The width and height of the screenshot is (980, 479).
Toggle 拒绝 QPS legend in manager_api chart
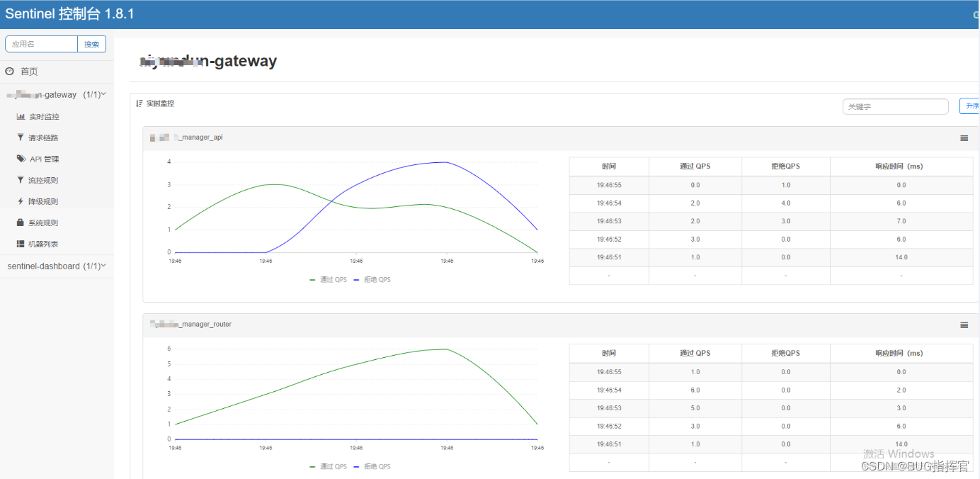click(372, 280)
